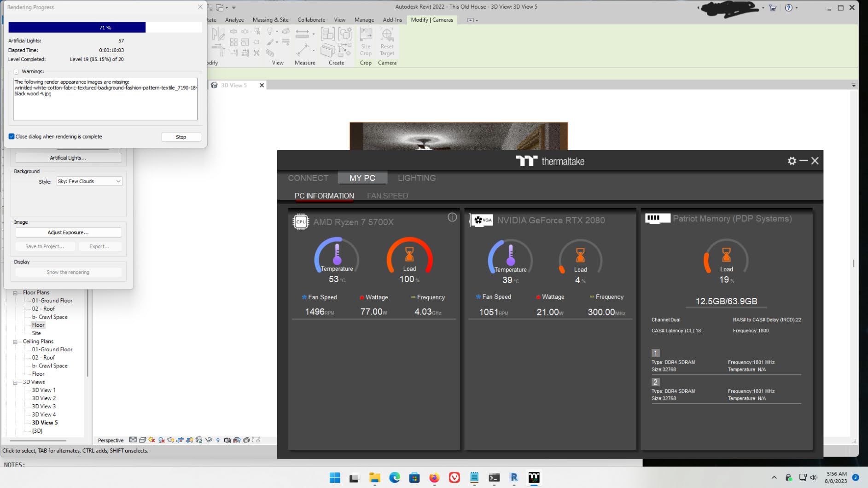
Task: Click Reset Target camera tool
Action: tap(387, 42)
